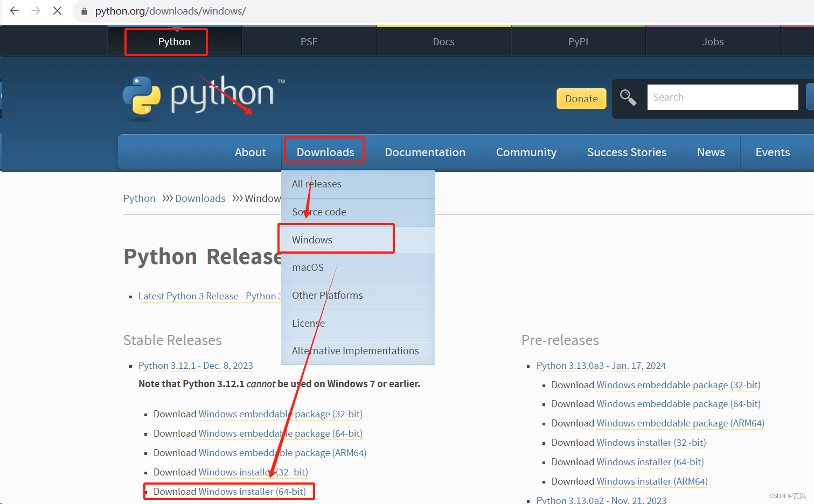Download pre-release Windows embeddable package (ARM64)

(680, 423)
